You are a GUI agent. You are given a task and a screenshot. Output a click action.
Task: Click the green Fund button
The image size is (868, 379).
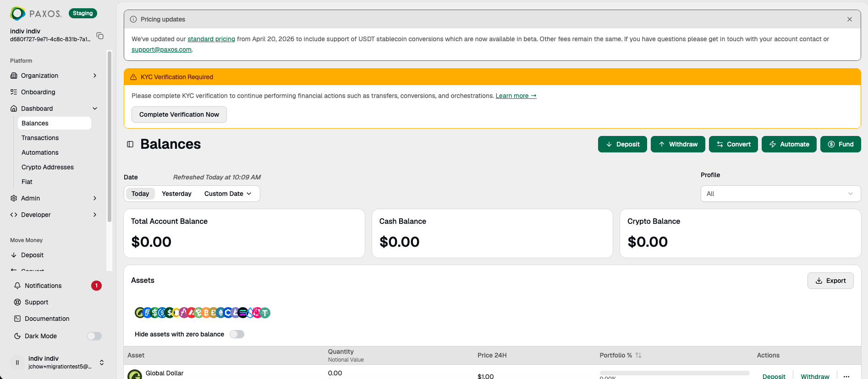pyautogui.click(x=841, y=144)
